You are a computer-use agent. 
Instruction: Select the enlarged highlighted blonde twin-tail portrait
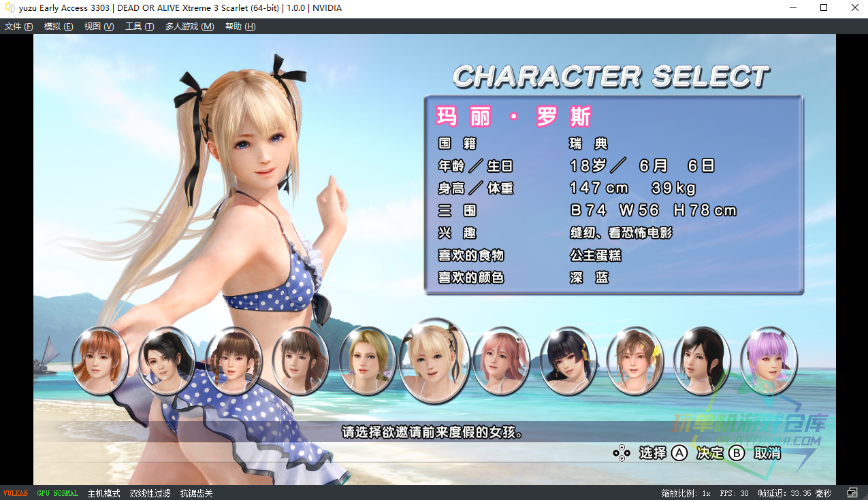click(x=434, y=361)
